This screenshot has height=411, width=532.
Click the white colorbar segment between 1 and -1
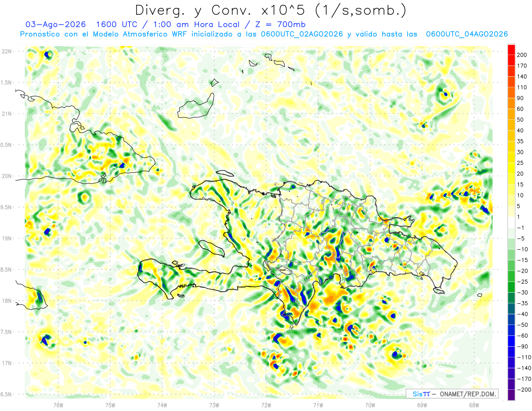click(x=511, y=222)
